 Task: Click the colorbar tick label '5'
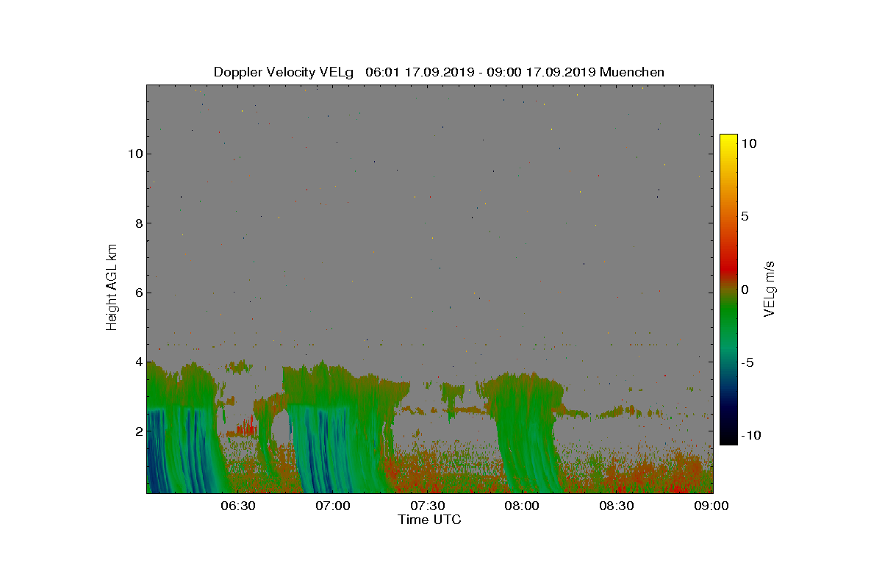(745, 217)
